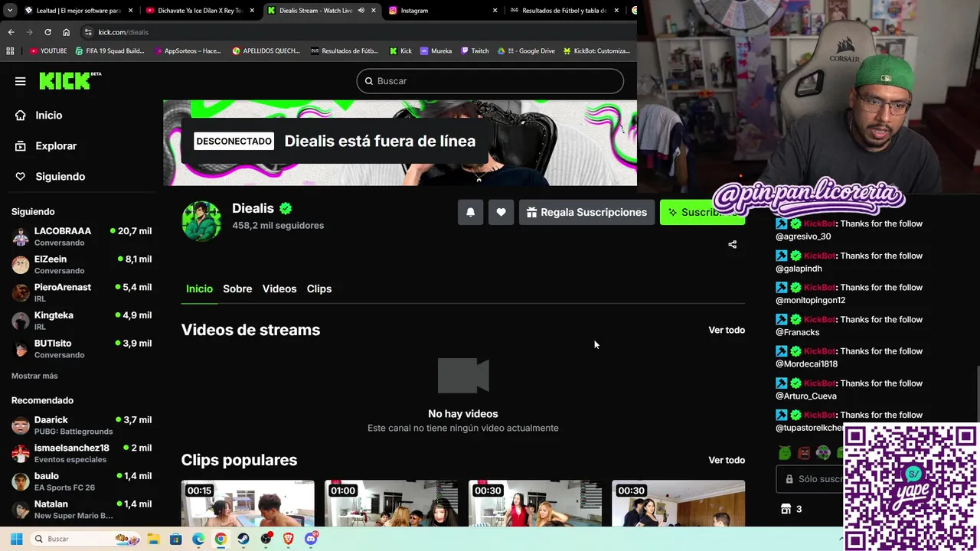980x551 pixels.
Task: Open the AppSorteos bookmark
Action: (188, 51)
